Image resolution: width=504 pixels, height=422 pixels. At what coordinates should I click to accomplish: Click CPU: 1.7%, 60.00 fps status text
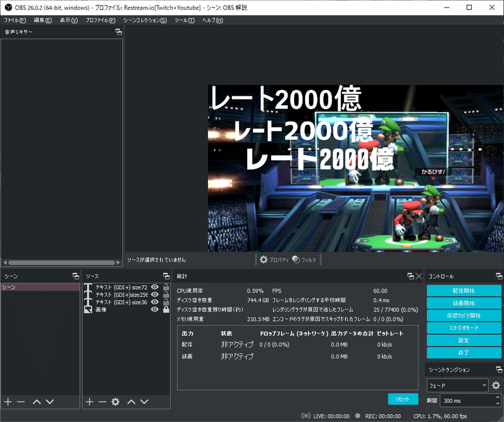point(440,416)
